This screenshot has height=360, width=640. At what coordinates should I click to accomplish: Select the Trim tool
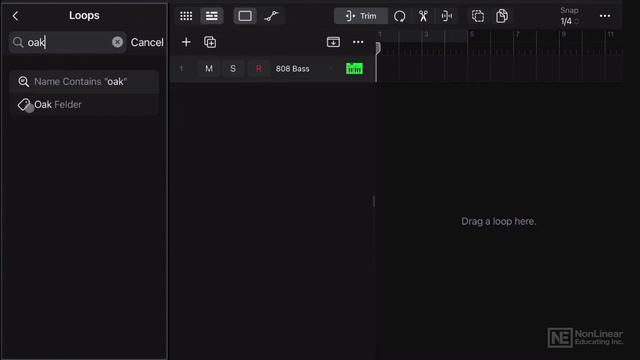click(x=361, y=16)
